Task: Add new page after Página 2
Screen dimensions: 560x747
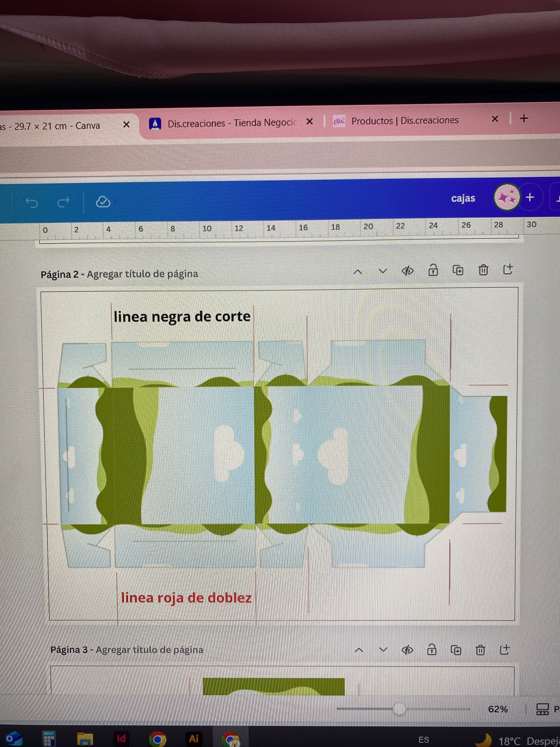Action: click(x=508, y=270)
